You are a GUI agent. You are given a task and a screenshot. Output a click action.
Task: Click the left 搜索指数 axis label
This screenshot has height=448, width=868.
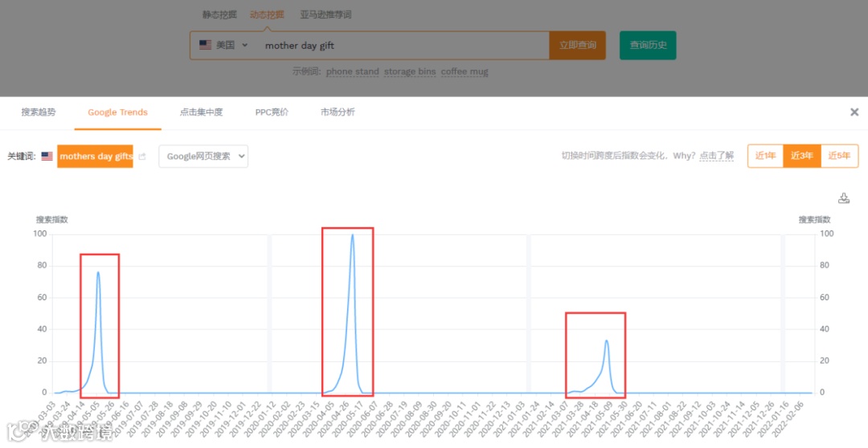(52, 219)
